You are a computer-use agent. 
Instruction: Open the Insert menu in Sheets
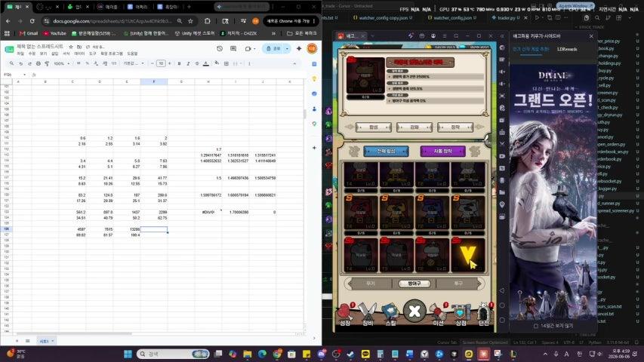click(x=54, y=54)
